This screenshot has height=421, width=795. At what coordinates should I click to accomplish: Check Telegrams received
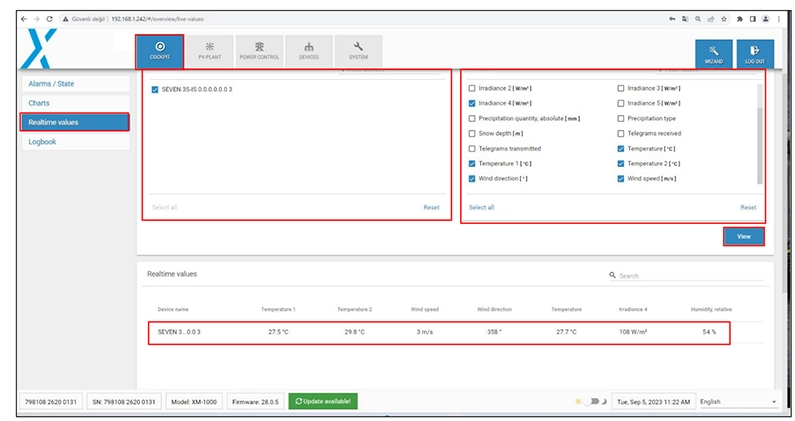coord(621,133)
